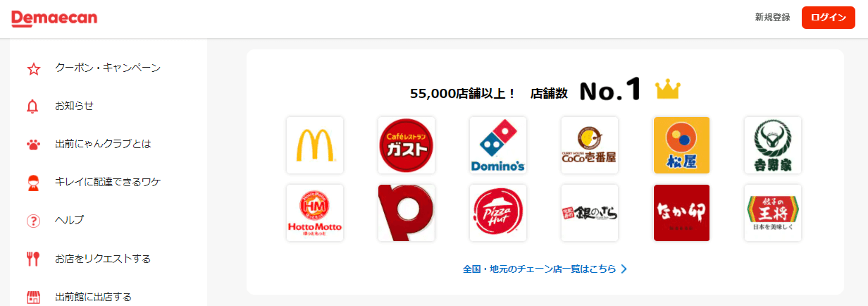The width and height of the screenshot is (868, 306).
Task: Click the Demaecan logo
Action: coord(54,18)
